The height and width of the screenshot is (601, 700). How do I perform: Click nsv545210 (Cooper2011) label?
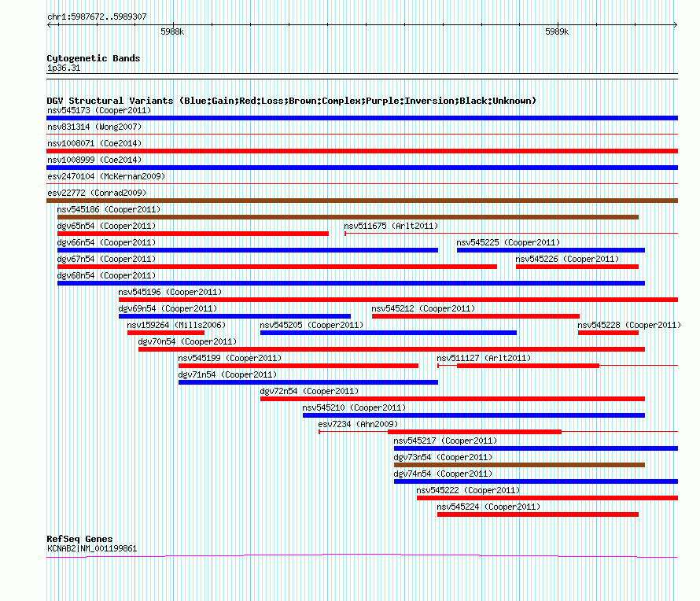click(x=354, y=407)
